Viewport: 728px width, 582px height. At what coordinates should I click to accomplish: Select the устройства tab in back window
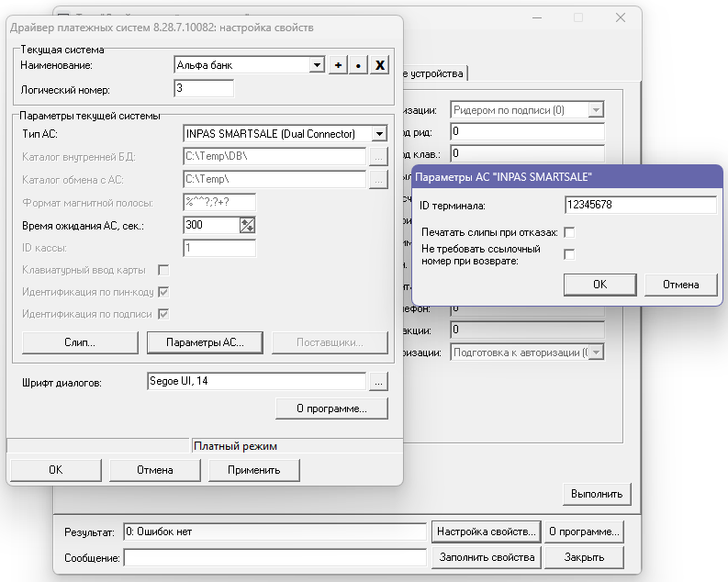[x=434, y=73]
